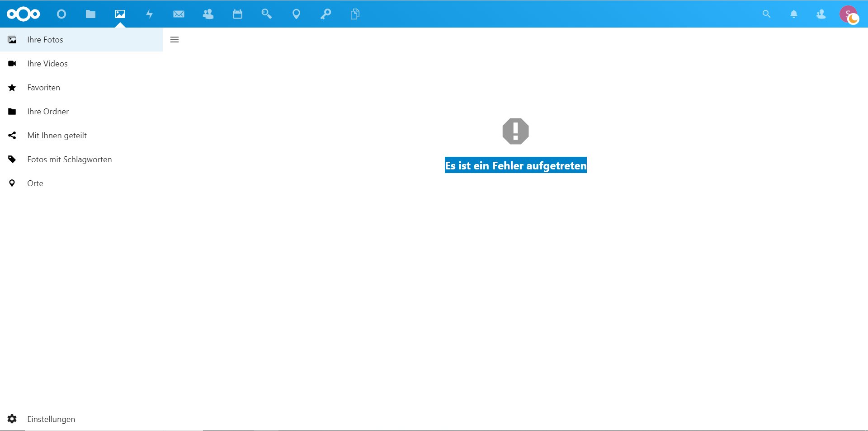Select Ihre Videos in the sidebar
The height and width of the screenshot is (431, 868).
(x=47, y=63)
